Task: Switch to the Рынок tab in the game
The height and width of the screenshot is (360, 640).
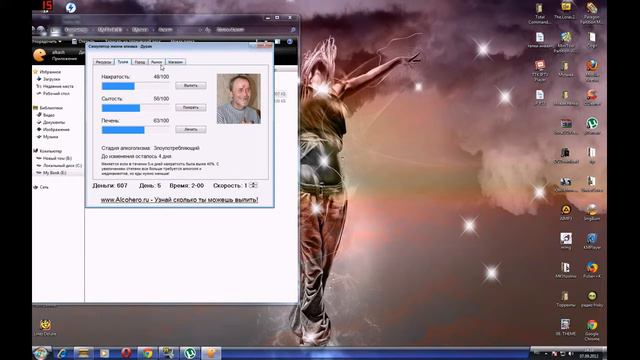Action: coord(156,62)
